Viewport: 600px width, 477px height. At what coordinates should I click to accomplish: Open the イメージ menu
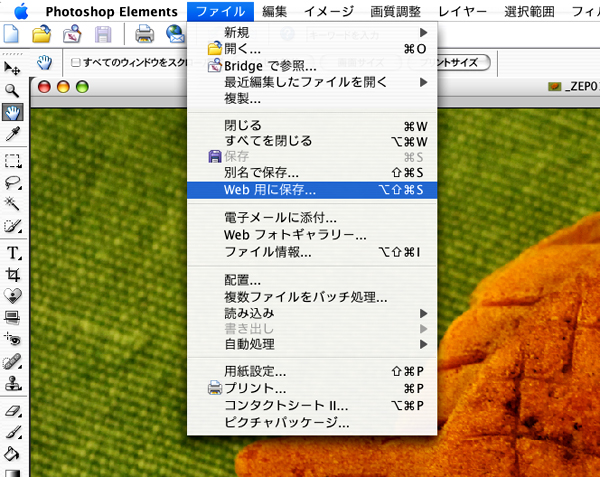(x=329, y=11)
